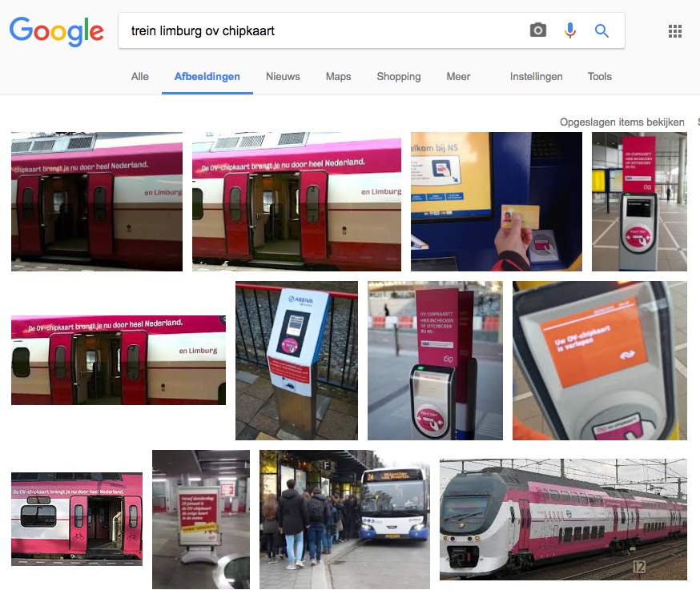The image size is (700, 590).
Task: Show the Tools filter options
Action: [599, 76]
